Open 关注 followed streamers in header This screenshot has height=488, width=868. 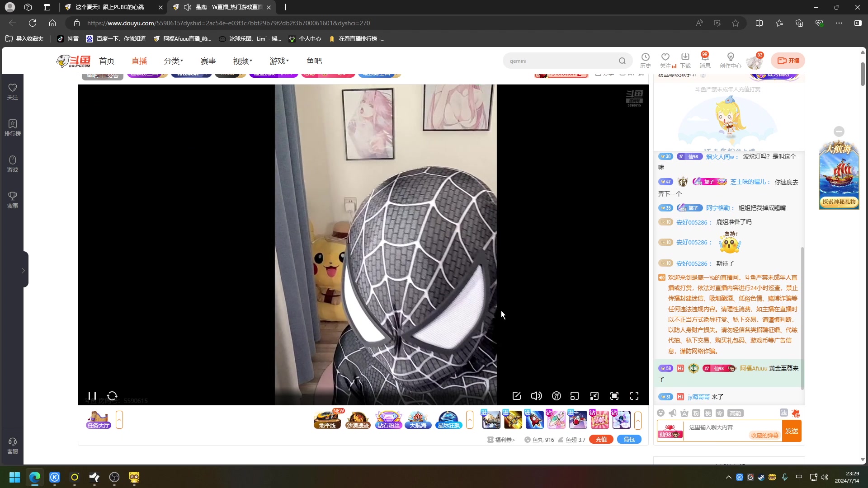point(665,61)
